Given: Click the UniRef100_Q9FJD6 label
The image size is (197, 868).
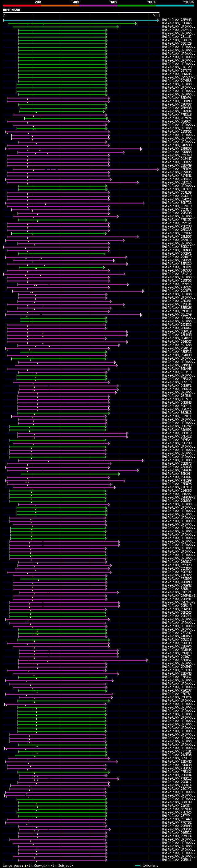Looking at the screenshot, I should click(x=177, y=213).
